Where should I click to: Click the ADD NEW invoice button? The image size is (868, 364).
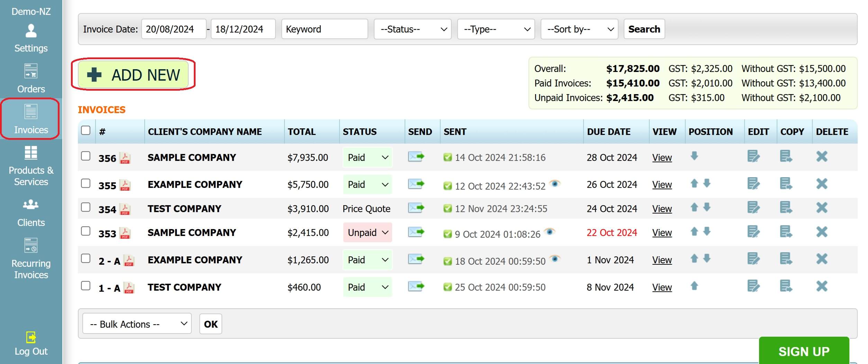click(133, 75)
